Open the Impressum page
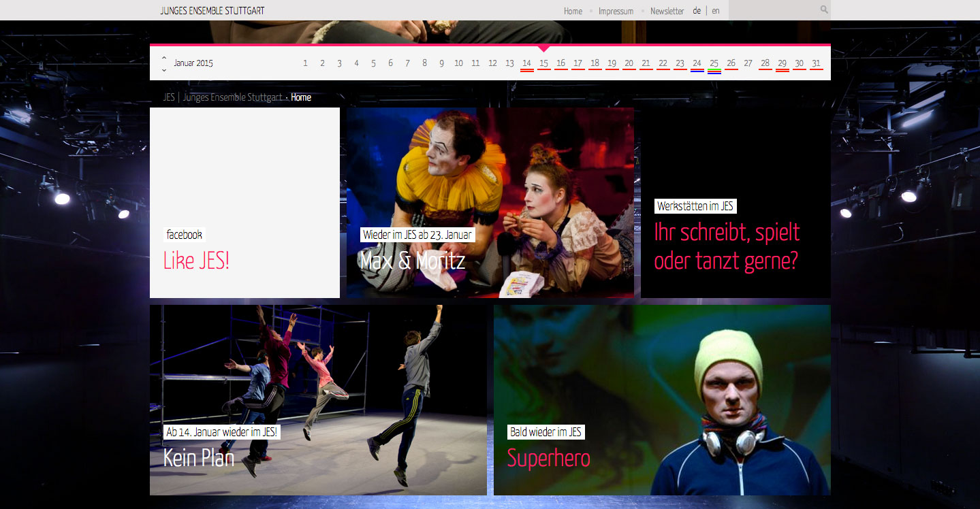Viewport: 980px width, 509px height. pyautogui.click(x=616, y=11)
